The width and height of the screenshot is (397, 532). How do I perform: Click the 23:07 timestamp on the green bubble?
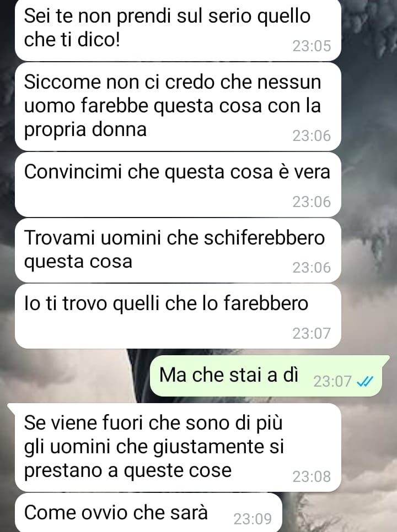pyautogui.click(x=332, y=382)
